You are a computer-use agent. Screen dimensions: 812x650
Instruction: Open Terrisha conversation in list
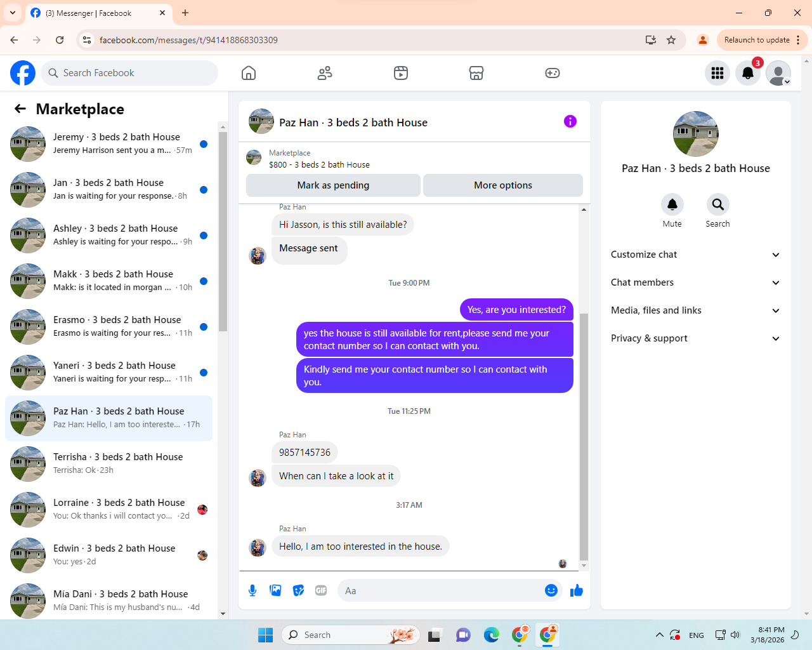coord(109,464)
